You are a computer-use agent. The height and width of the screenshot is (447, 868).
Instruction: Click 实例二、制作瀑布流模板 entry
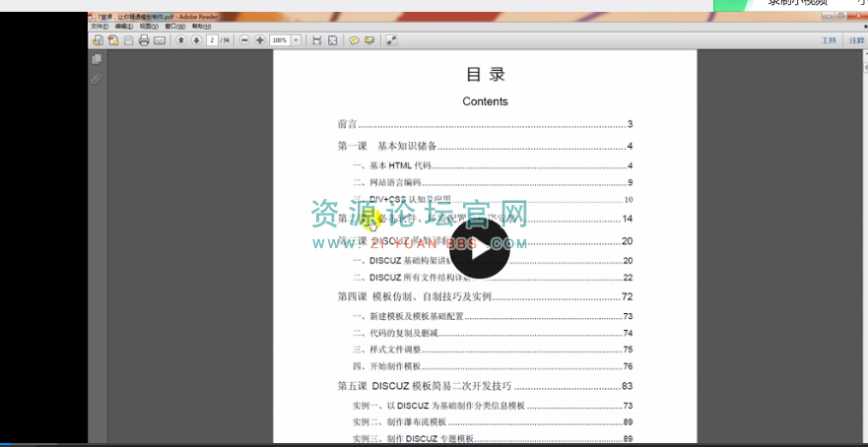[x=493, y=422]
